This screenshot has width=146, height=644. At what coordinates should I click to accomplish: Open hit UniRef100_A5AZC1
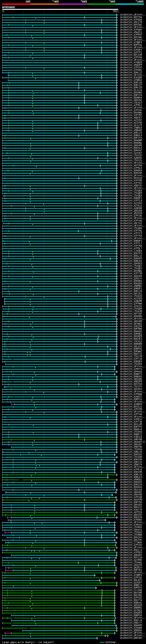click(131, 32)
